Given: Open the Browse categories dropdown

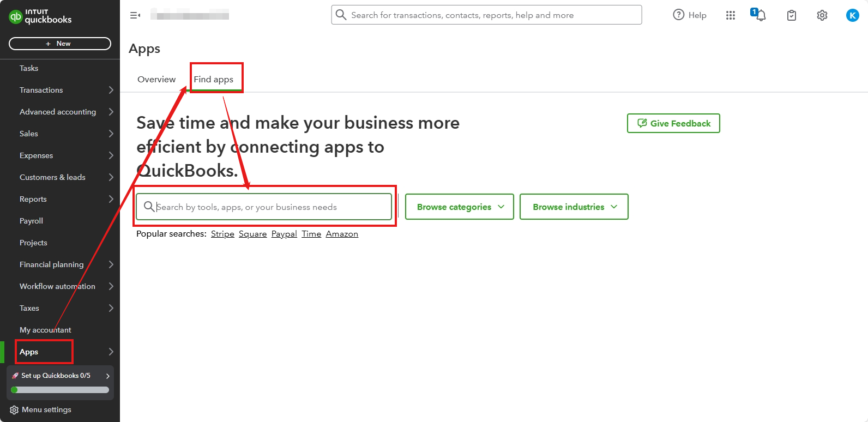Looking at the screenshot, I should [x=460, y=207].
